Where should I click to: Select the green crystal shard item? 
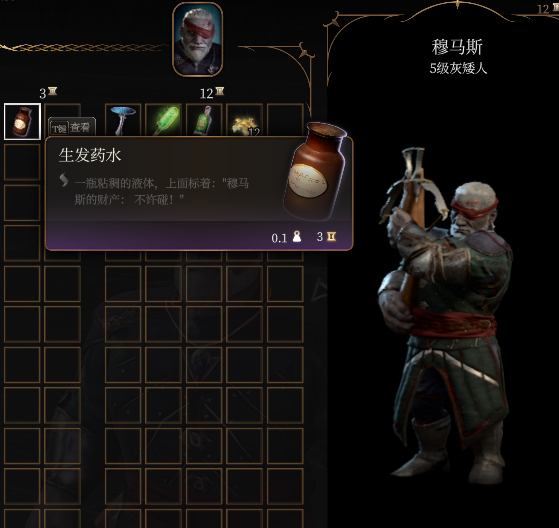(163, 120)
